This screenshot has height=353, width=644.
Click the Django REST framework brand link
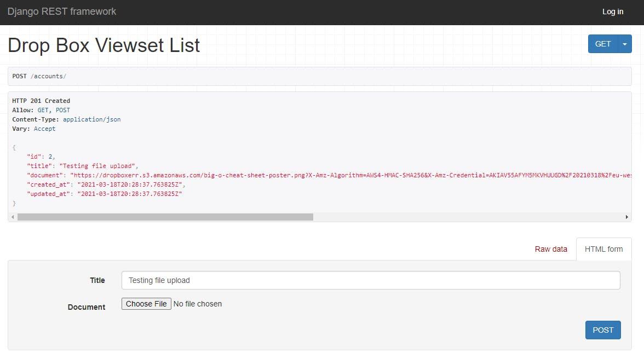pos(62,11)
